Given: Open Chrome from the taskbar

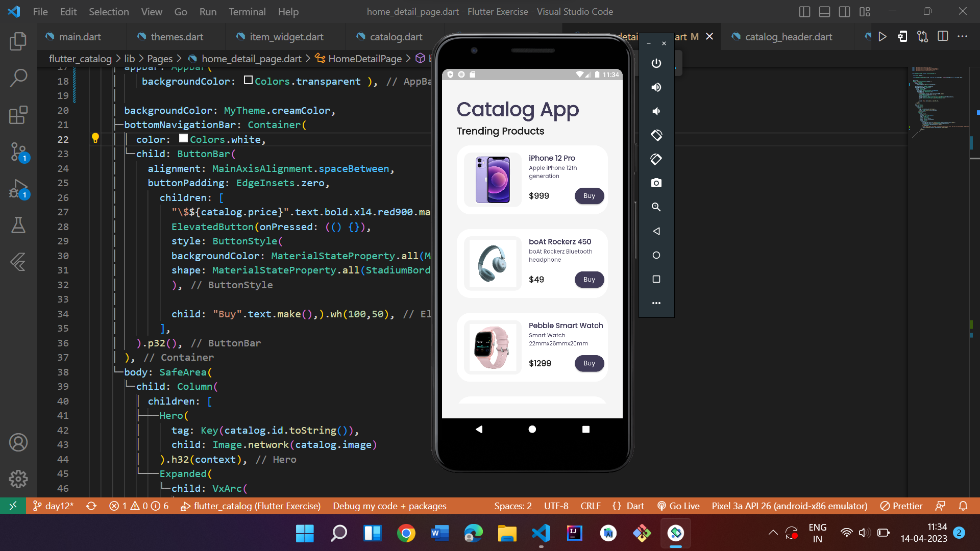Looking at the screenshot, I should [x=406, y=533].
